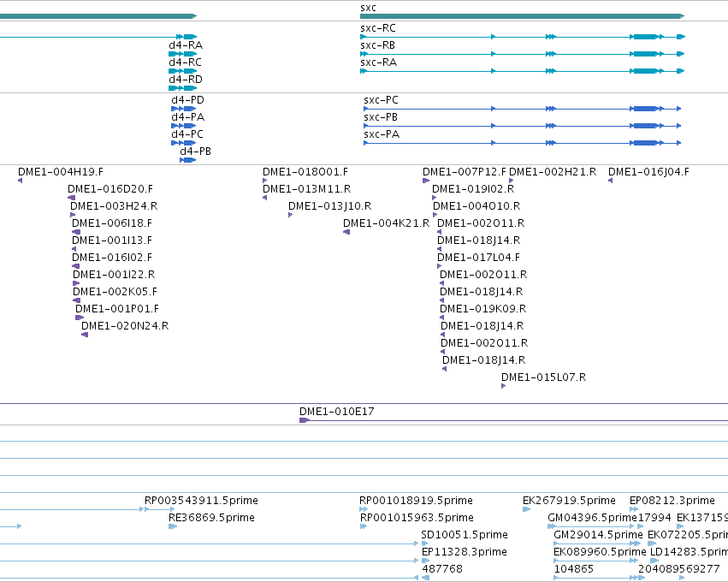
Task: Click the RP003543911.5prime EST label
Action: 201,502
